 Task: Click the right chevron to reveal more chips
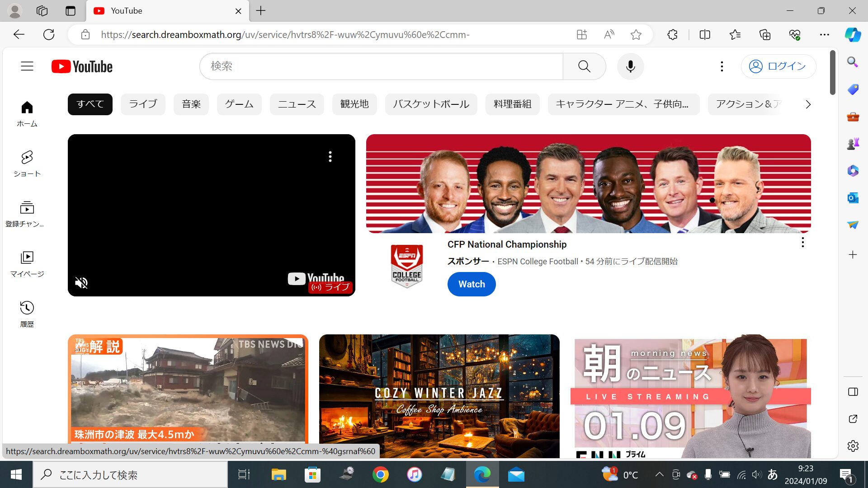click(x=808, y=104)
